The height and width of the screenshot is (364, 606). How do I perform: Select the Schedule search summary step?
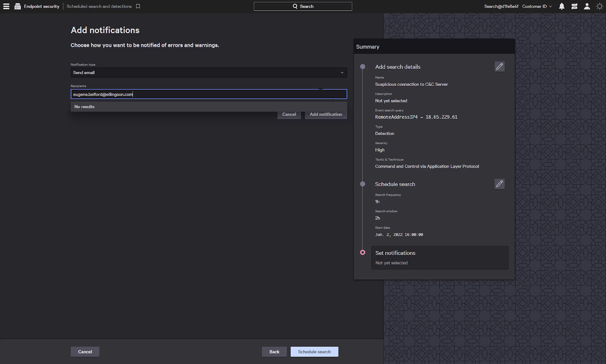pyautogui.click(x=395, y=184)
